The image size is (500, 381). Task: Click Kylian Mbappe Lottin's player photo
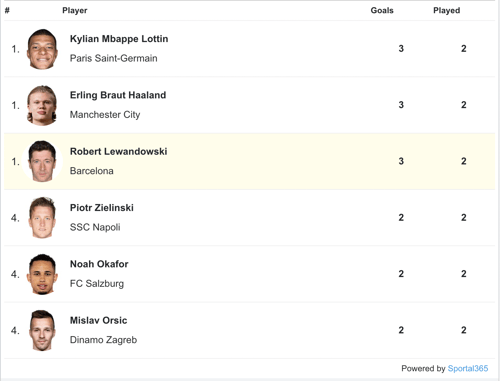(x=42, y=49)
